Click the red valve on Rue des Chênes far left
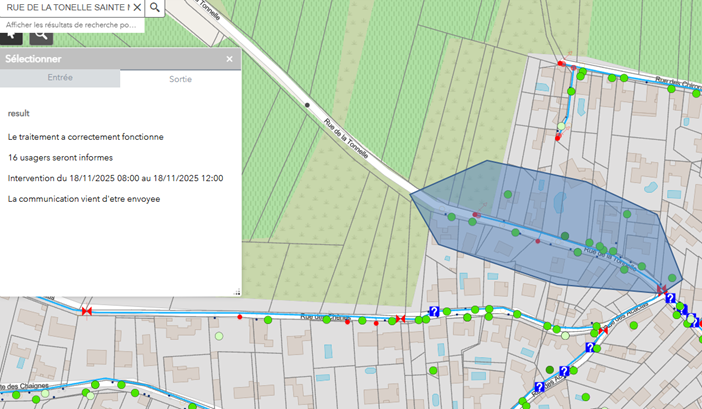The width and height of the screenshot is (702, 409). tap(87, 312)
